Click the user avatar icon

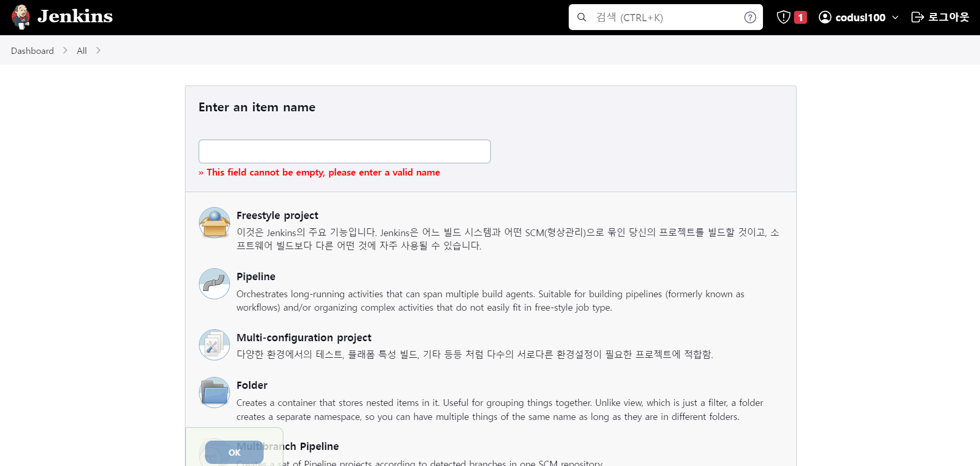click(825, 17)
